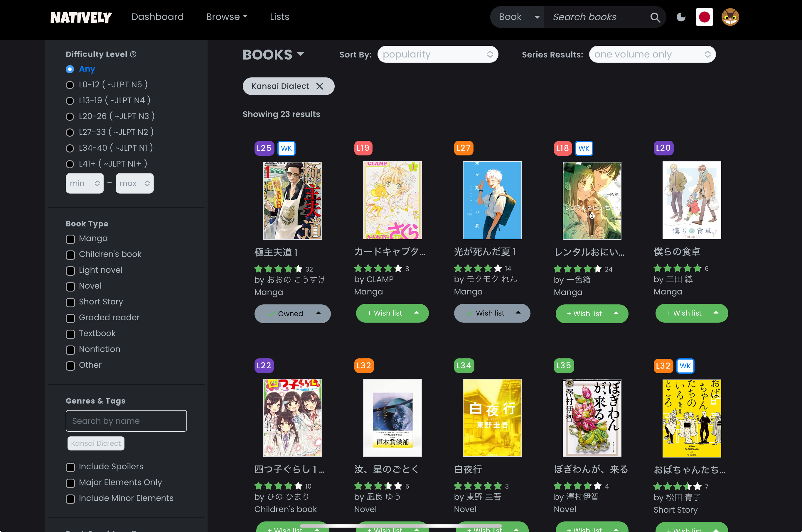The width and height of the screenshot is (802, 532).
Task: Check the Manga book type checkbox
Action: point(70,239)
